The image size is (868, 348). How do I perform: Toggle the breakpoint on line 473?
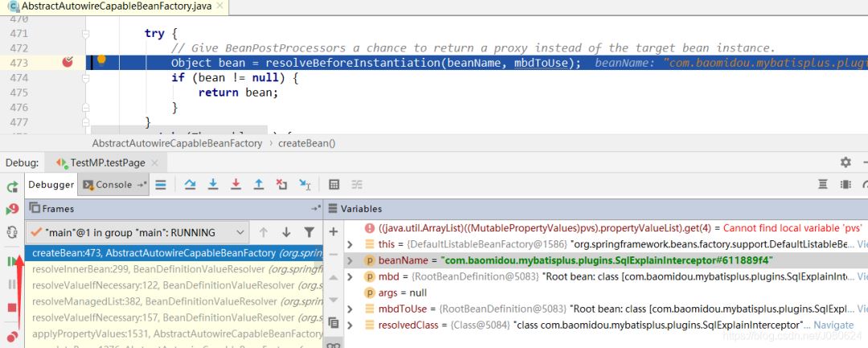click(x=68, y=63)
